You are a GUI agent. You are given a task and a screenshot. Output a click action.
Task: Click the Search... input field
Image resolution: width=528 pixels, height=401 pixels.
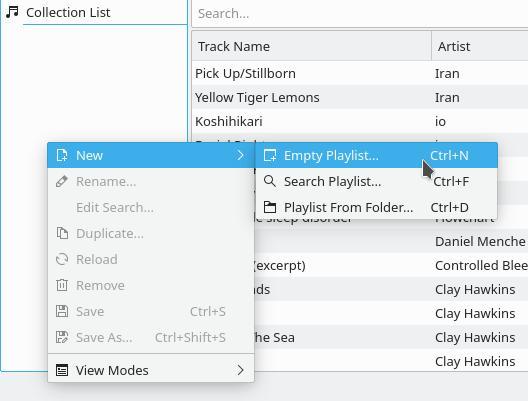click(x=360, y=13)
